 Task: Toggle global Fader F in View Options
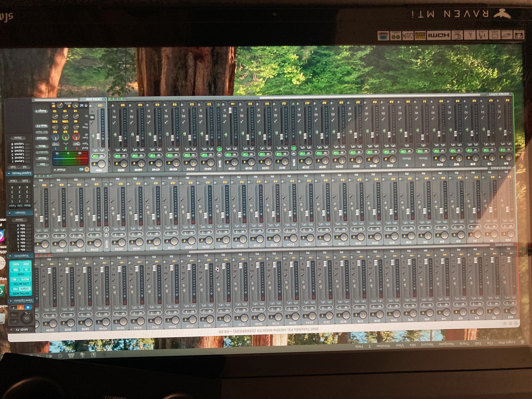click(13, 308)
